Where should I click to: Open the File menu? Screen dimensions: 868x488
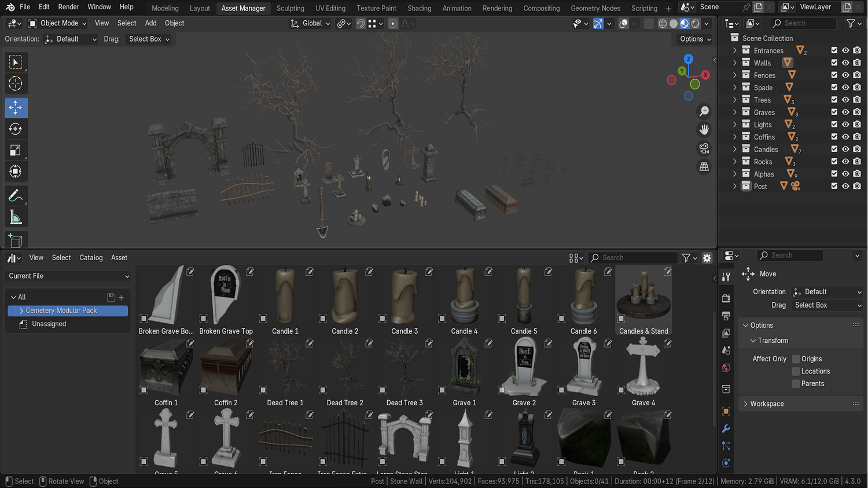[x=25, y=7]
